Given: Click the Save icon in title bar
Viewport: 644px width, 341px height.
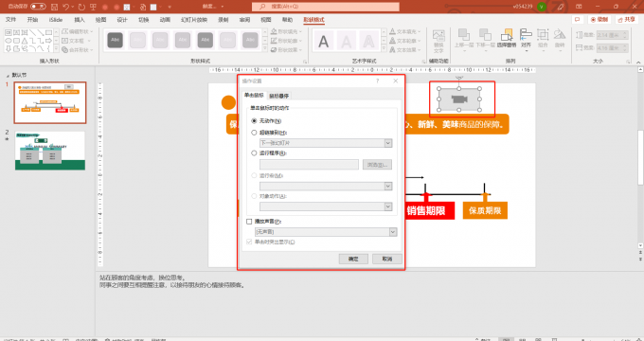Looking at the screenshot, I should 55,7.
